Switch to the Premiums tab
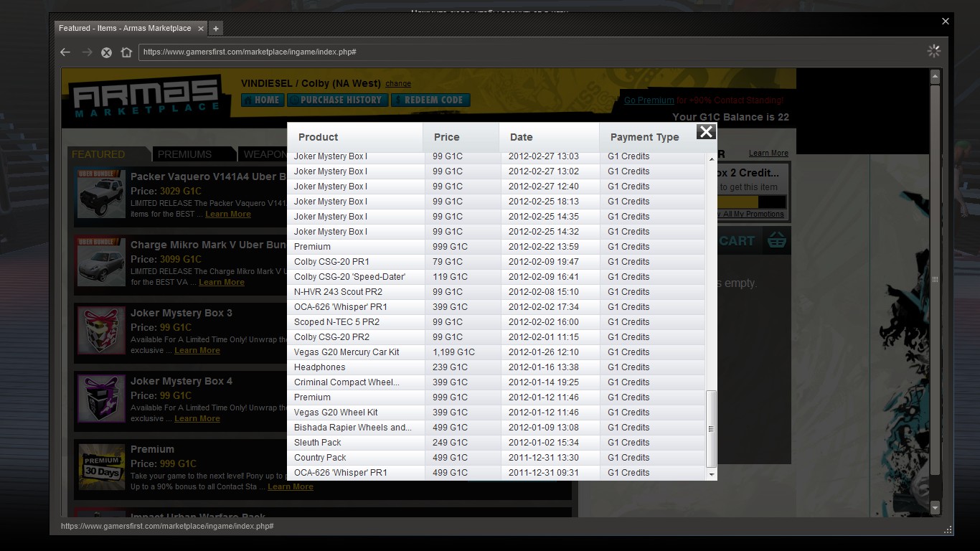 pos(185,154)
